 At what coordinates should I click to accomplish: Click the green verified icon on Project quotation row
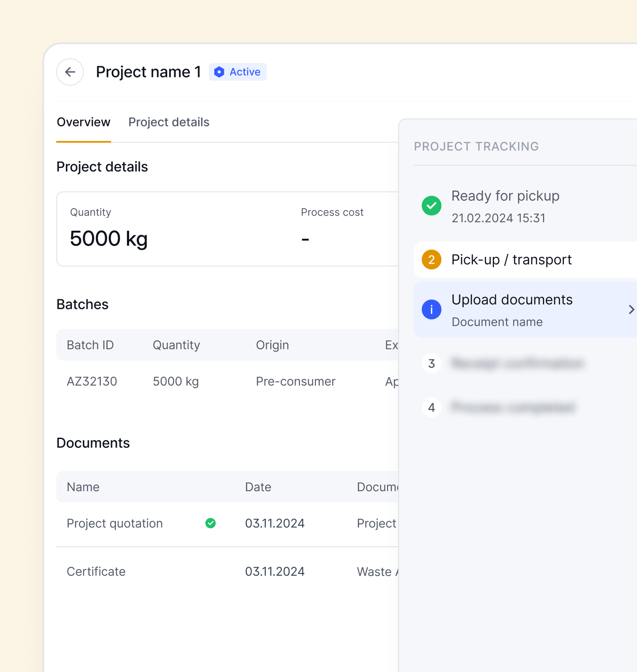pyautogui.click(x=210, y=523)
